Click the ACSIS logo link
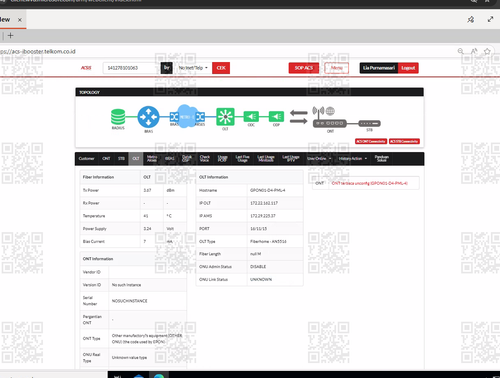Screen dimensions: 500x378 (86, 68)
